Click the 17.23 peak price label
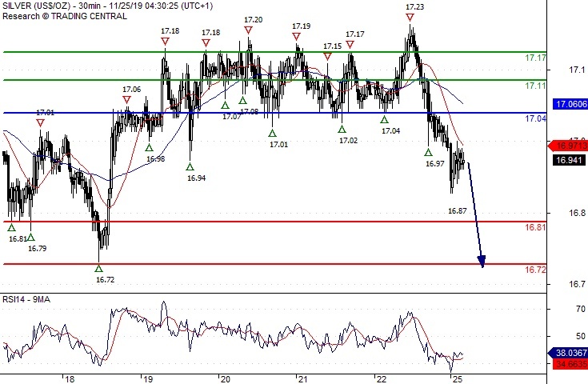Screen dimensions: 588x384 pyautogui.click(x=414, y=6)
